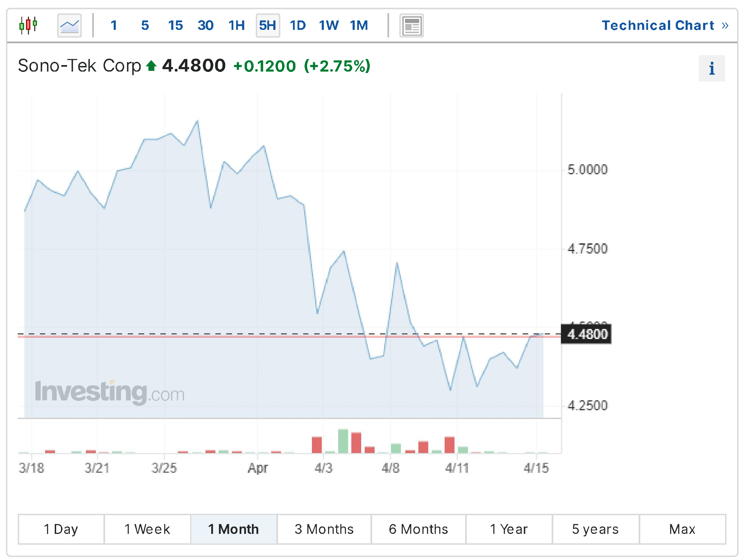Pick the 1M interval
747x560 pixels.
[x=359, y=25]
